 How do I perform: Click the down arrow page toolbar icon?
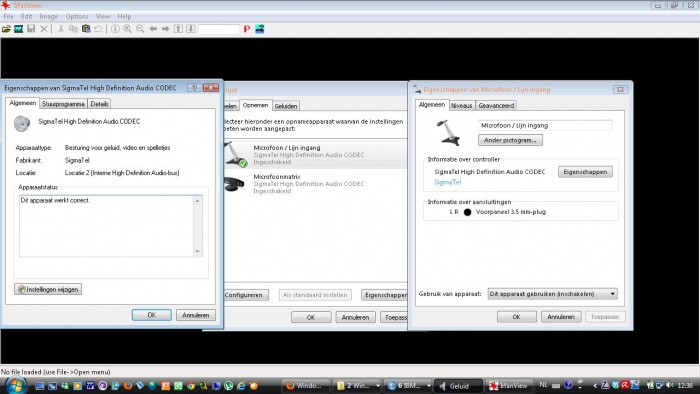coord(191,29)
